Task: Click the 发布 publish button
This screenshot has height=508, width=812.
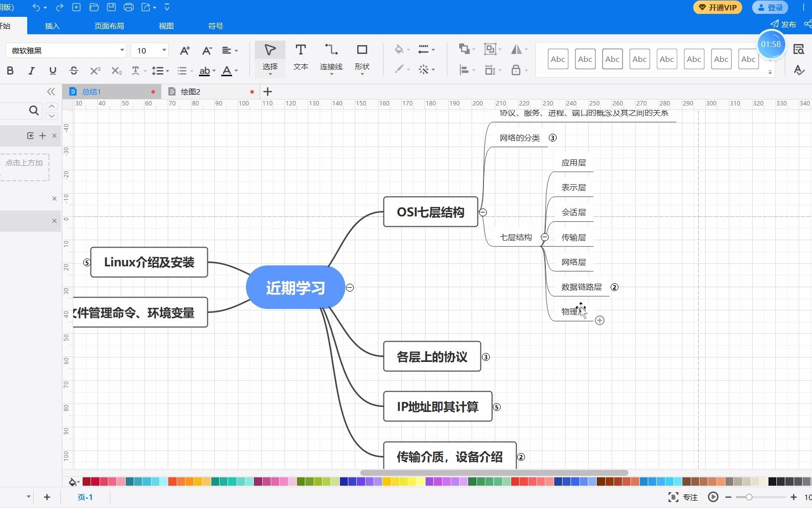Action: 783,24
